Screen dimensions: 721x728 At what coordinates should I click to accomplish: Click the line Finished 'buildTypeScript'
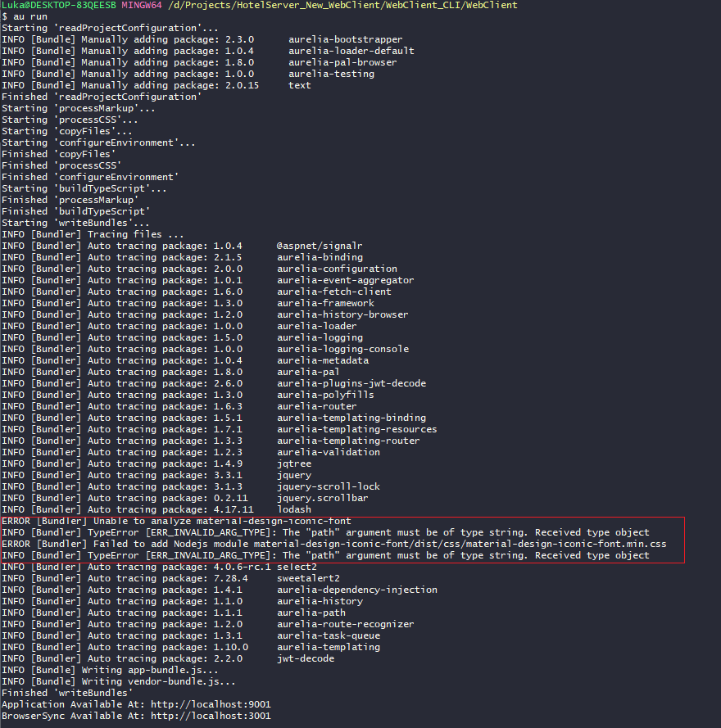pyautogui.click(x=75, y=212)
